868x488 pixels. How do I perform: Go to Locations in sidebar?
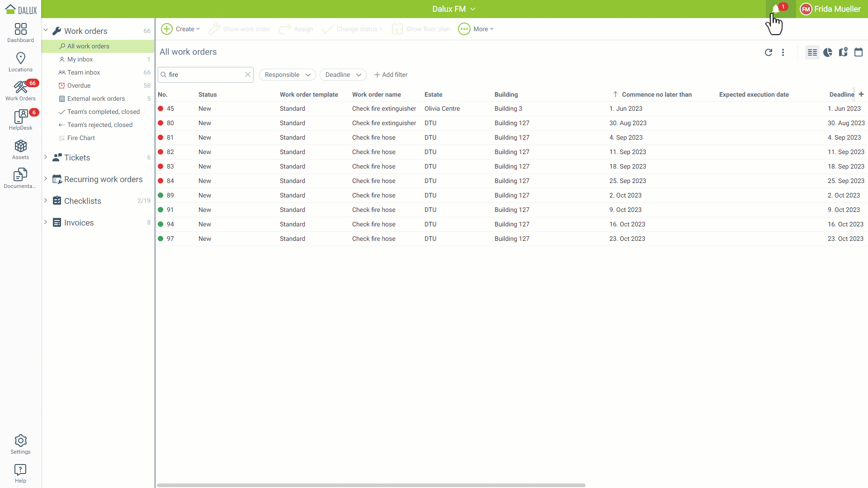click(20, 62)
